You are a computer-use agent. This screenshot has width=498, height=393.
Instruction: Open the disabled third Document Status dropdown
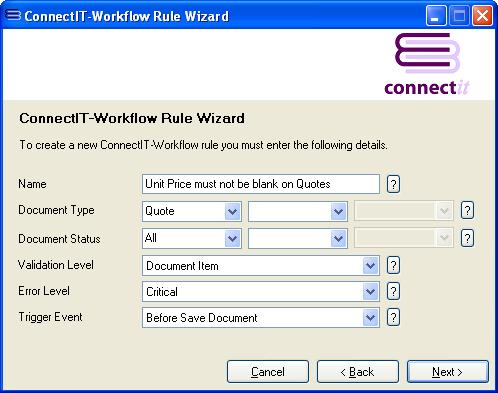444,238
